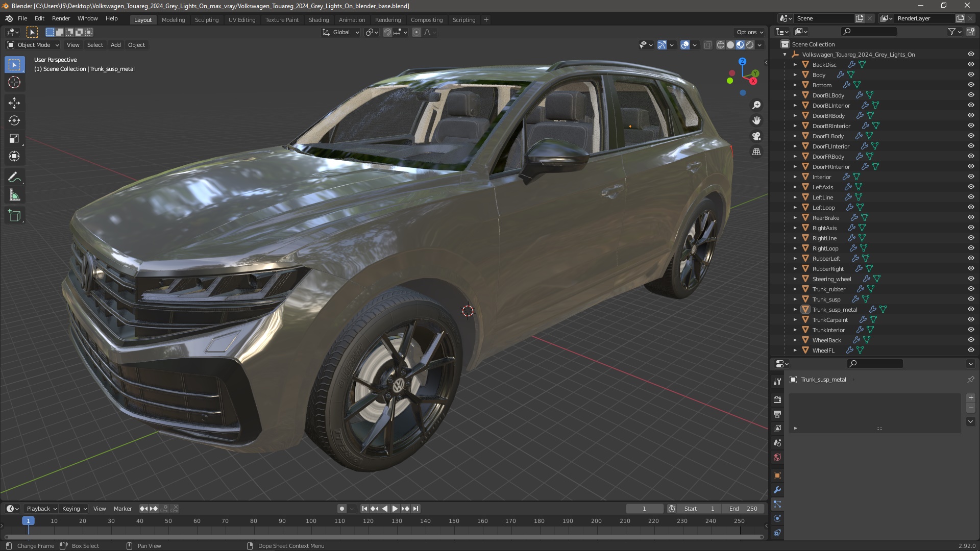Image resolution: width=980 pixels, height=551 pixels.
Task: Add a new workspace tab
Action: 486,20
